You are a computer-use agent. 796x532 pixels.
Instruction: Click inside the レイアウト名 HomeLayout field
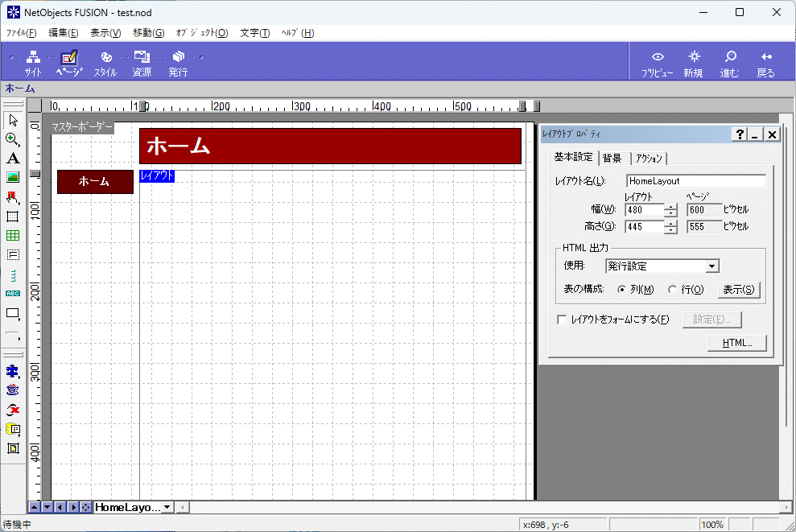tap(695, 180)
